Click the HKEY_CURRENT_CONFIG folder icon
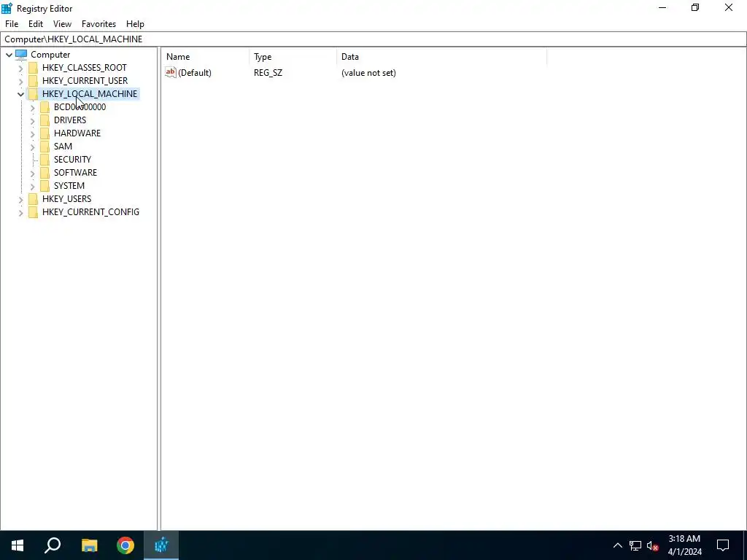The height and width of the screenshot is (560, 747). point(33,212)
